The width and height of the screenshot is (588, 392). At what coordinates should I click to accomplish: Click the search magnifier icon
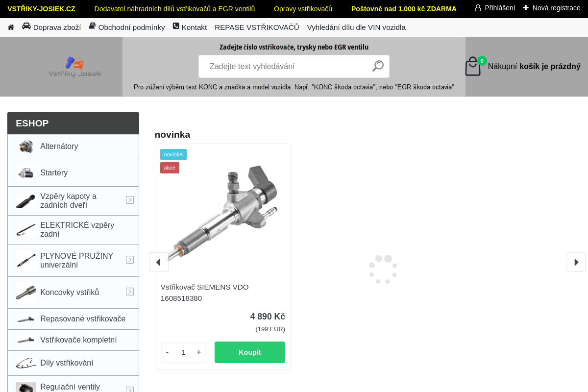tap(378, 66)
